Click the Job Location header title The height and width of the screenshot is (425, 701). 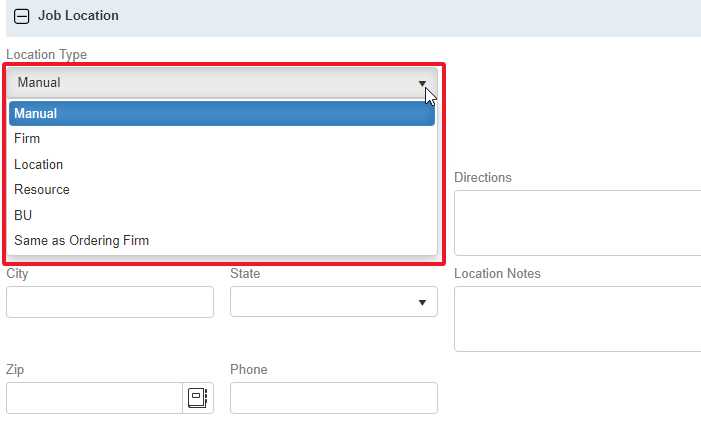click(78, 16)
